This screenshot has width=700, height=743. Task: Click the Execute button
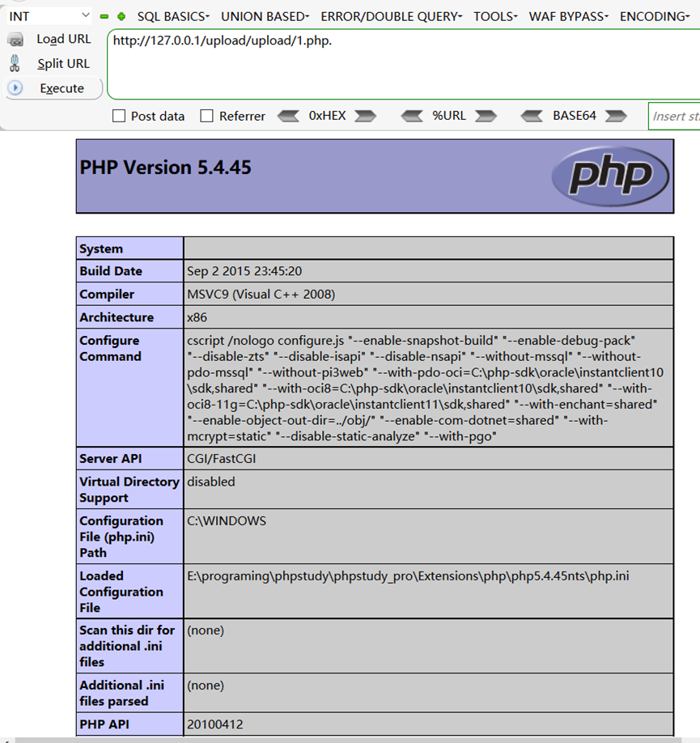[54, 88]
